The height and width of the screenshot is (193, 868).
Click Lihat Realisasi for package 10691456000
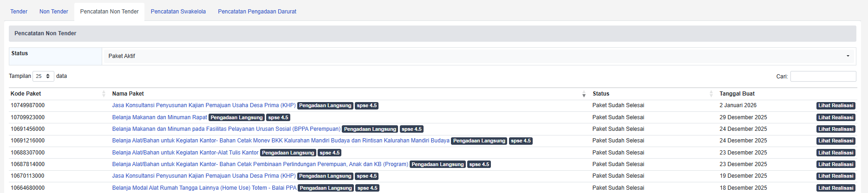pos(835,129)
